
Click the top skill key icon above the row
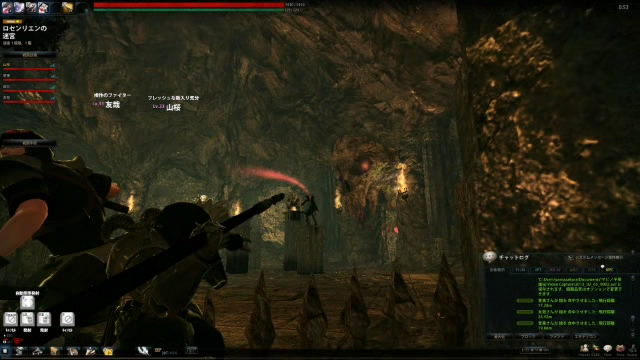27,302
